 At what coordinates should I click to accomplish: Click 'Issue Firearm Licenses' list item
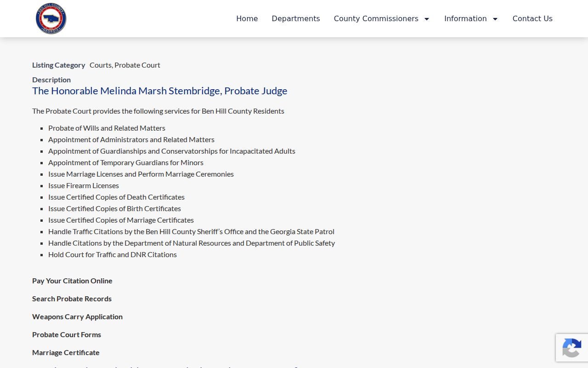(84, 185)
